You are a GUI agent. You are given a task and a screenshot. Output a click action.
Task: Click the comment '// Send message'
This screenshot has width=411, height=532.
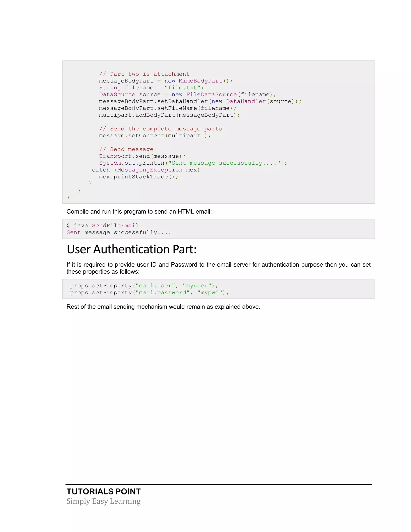click(126, 149)
